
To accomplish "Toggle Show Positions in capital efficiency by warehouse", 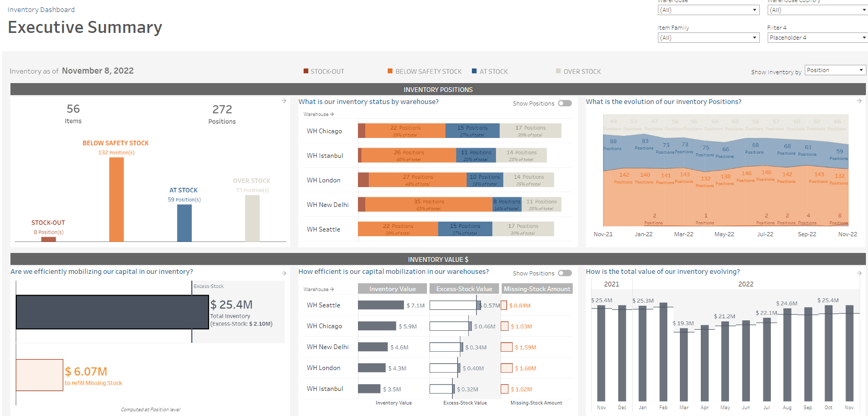I will click(564, 273).
